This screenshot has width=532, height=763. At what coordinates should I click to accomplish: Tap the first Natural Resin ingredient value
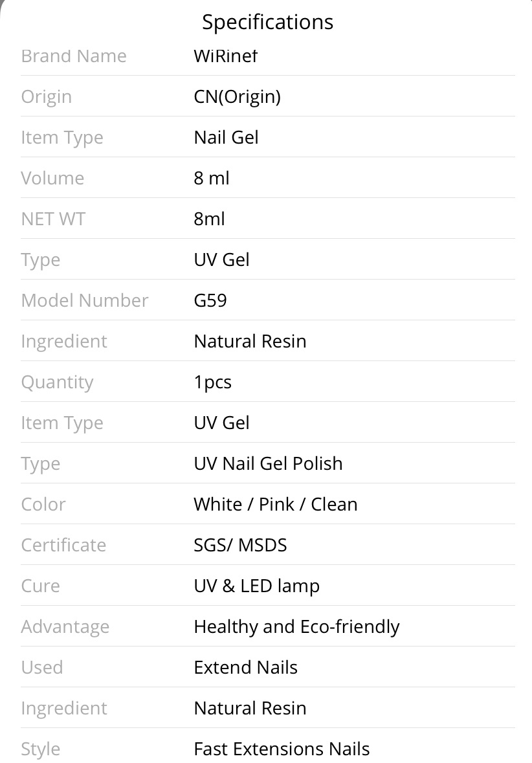[250, 342]
